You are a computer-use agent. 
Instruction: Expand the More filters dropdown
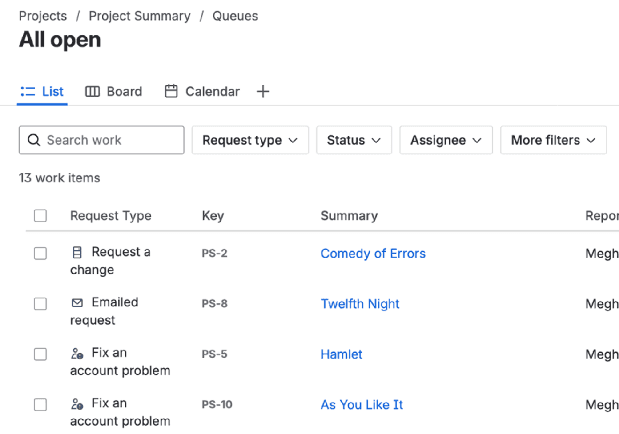click(553, 140)
